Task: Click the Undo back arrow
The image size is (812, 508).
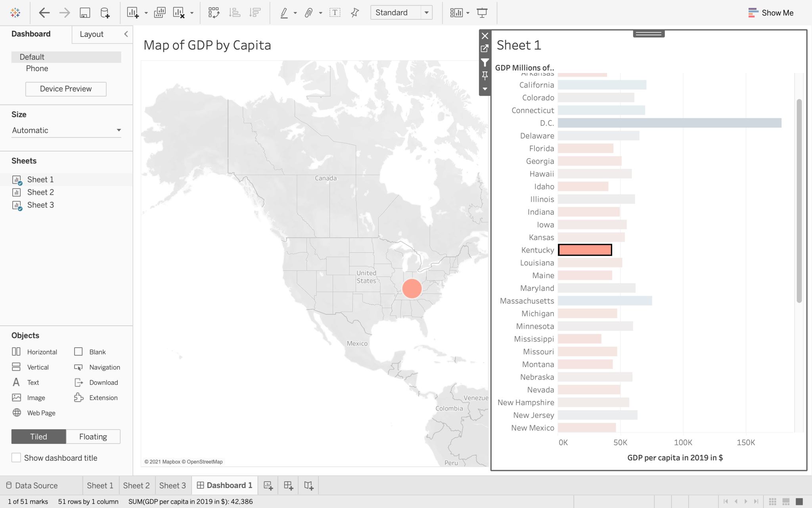Action: (44, 13)
